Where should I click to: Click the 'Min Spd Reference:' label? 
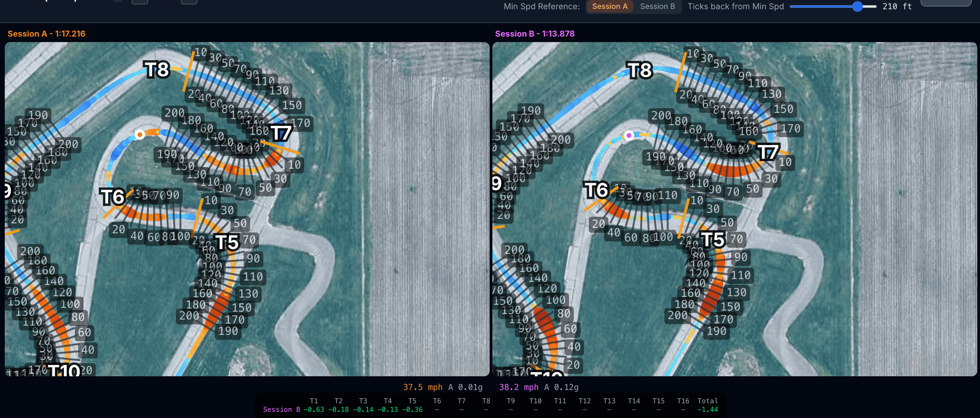tap(541, 6)
